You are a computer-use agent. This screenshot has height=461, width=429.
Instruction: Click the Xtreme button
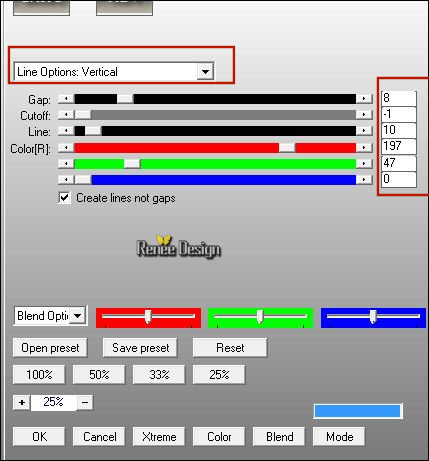pyautogui.click(x=159, y=436)
